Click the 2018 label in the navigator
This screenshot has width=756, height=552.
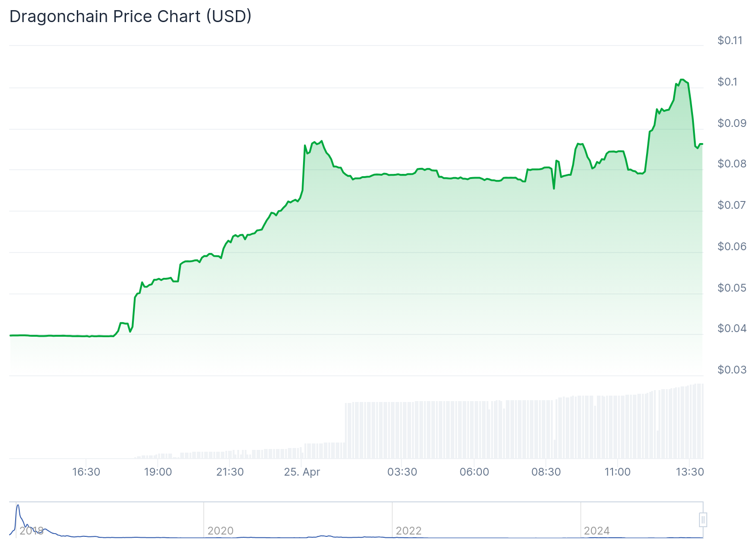(31, 531)
